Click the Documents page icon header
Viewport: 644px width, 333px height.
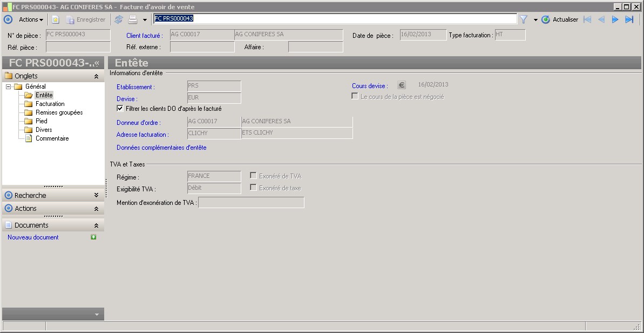point(8,225)
